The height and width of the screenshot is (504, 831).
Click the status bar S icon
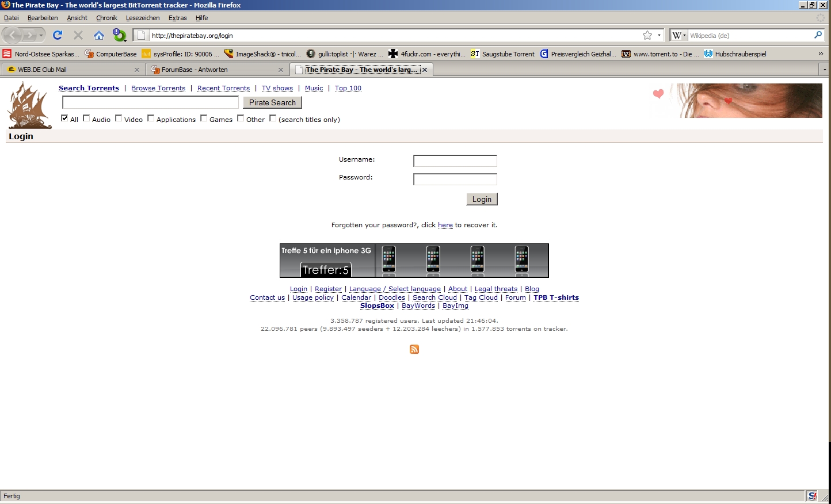tap(812, 496)
